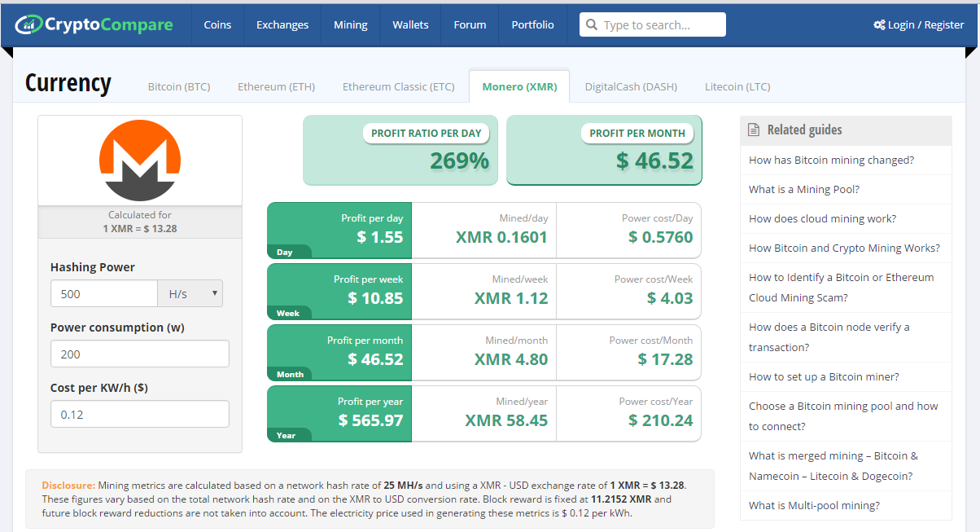This screenshot has height=532, width=980.
Task: Click the $ 0.5760 power cost per day
Action: coord(661,237)
